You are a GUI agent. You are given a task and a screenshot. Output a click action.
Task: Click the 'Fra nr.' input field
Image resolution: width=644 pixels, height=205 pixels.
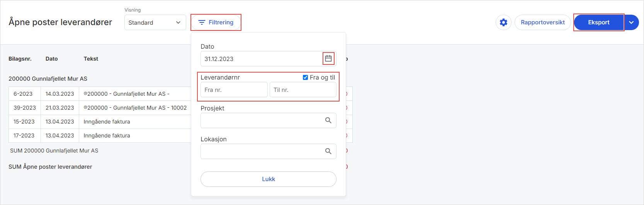point(234,90)
